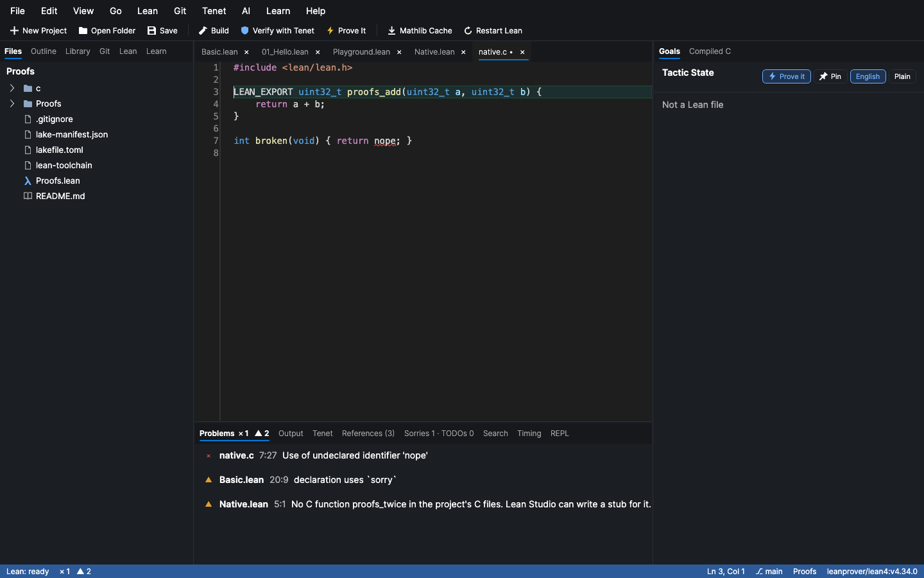924x578 pixels.
Task: Toggle English explanation mode
Action: (868, 76)
